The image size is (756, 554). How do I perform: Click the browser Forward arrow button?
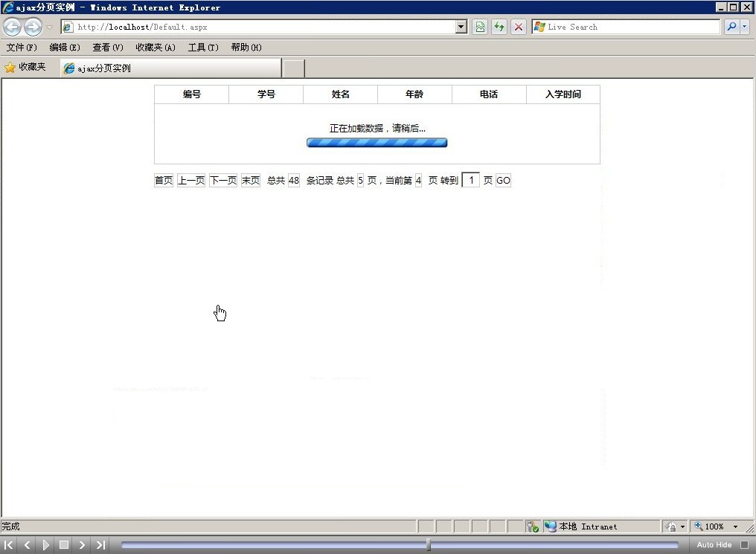(x=33, y=28)
